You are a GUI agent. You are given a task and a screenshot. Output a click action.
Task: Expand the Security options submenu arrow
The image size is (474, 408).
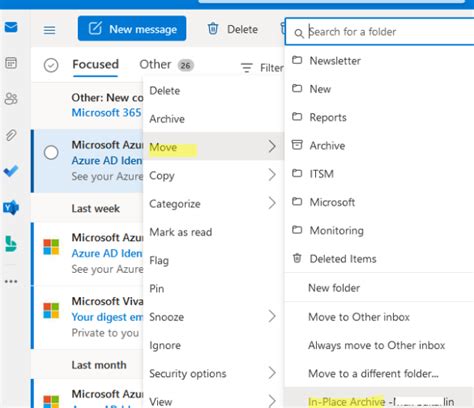[272, 373]
